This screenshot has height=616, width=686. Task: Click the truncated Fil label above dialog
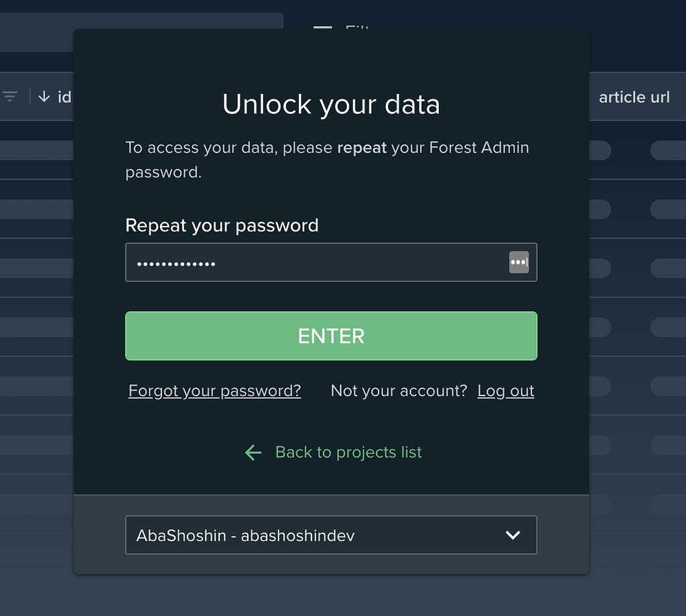click(x=357, y=27)
